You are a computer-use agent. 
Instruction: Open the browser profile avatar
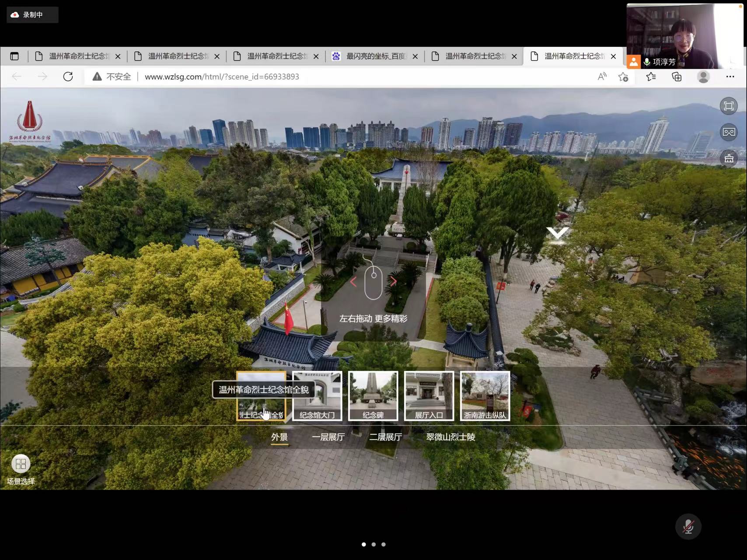click(x=703, y=77)
